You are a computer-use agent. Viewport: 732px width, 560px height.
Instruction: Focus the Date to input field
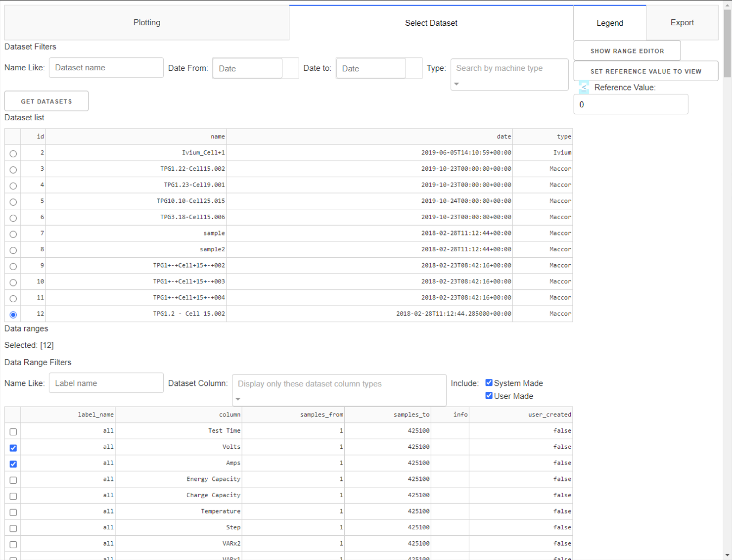click(x=371, y=68)
